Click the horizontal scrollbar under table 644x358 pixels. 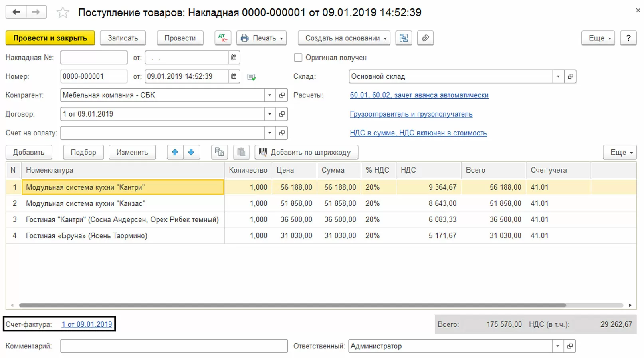(x=292, y=305)
